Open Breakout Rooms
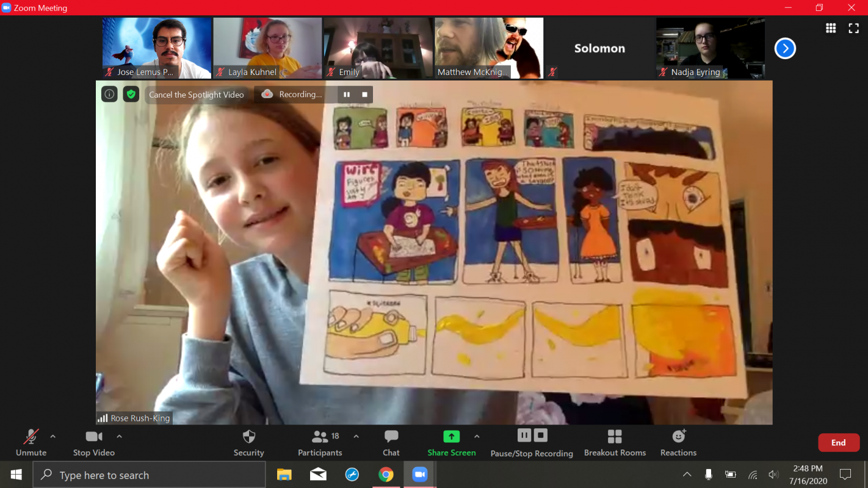The image size is (868, 488). (615, 442)
